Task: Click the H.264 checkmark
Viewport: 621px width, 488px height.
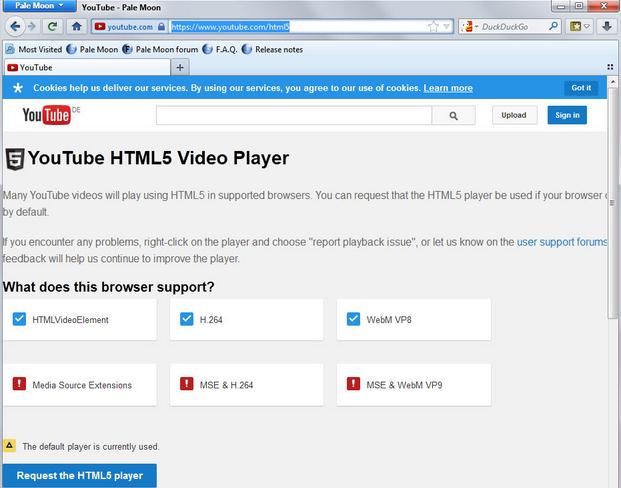Action: tap(187, 319)
